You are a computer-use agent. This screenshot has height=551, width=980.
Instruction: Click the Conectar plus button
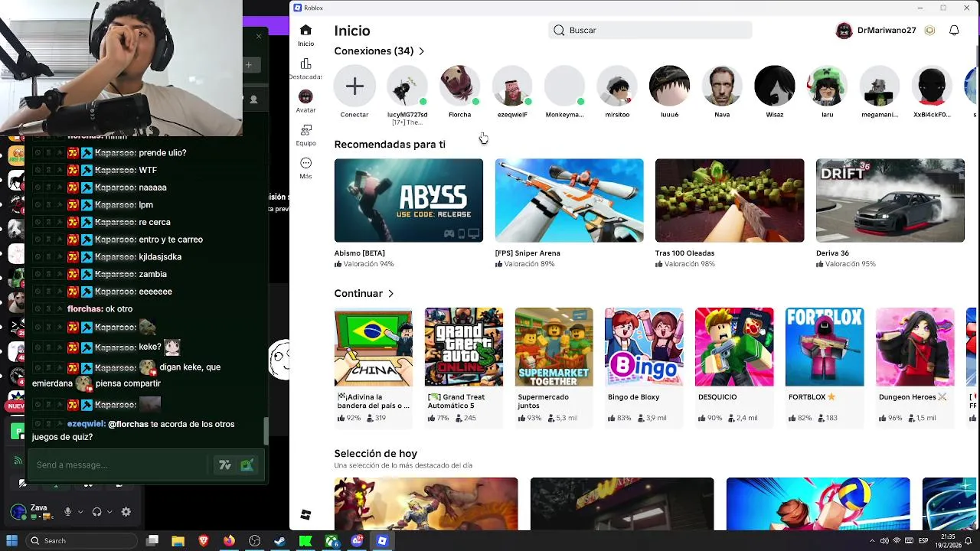[x=354, y=86]
